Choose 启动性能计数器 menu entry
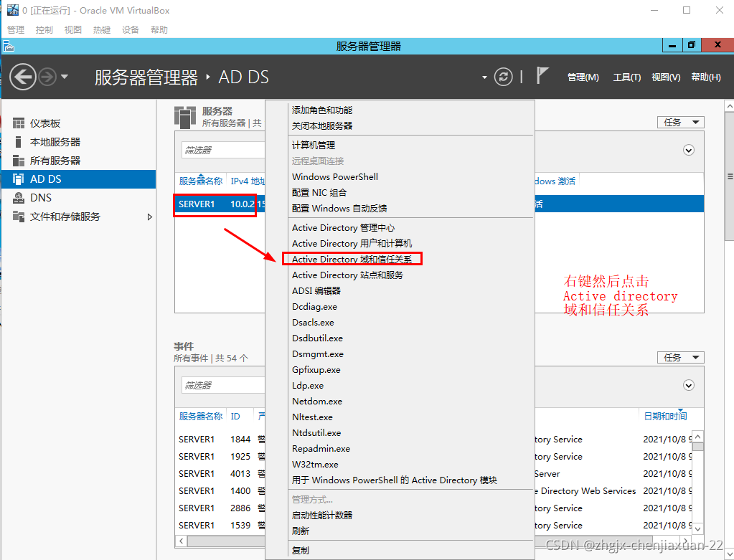Viewport: 734px width, 560px height. click(322, 516)
